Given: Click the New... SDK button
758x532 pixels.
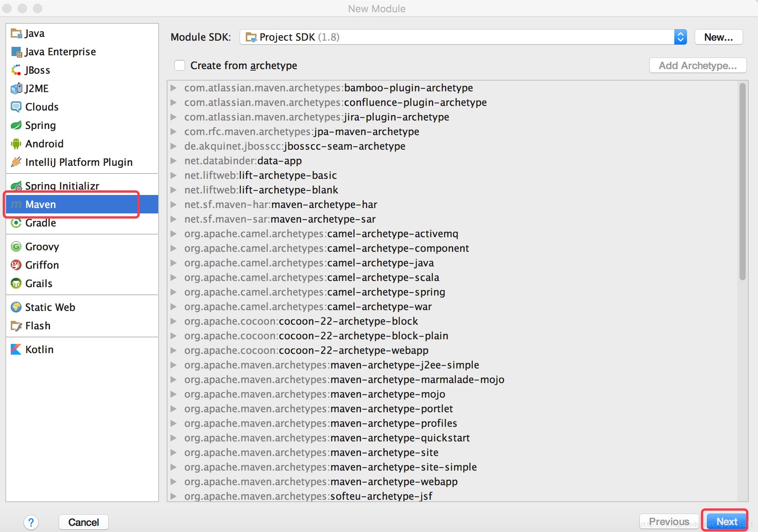Looking at the screenshot, I should click(x=718, y=37).
